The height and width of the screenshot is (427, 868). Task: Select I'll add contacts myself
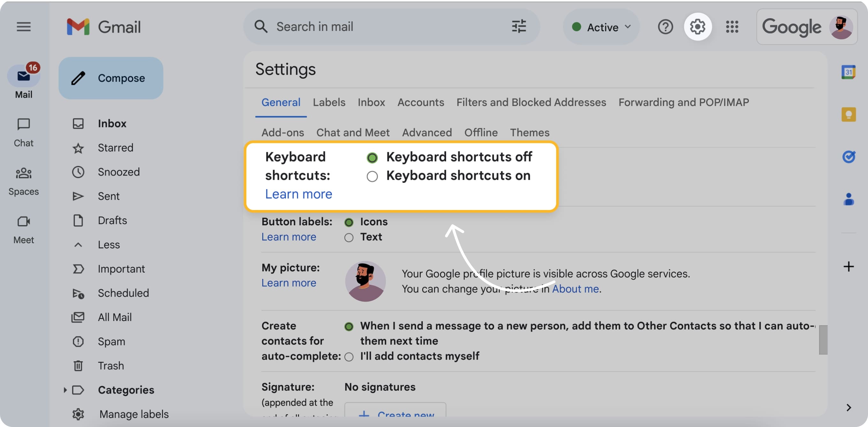point(349,356)
